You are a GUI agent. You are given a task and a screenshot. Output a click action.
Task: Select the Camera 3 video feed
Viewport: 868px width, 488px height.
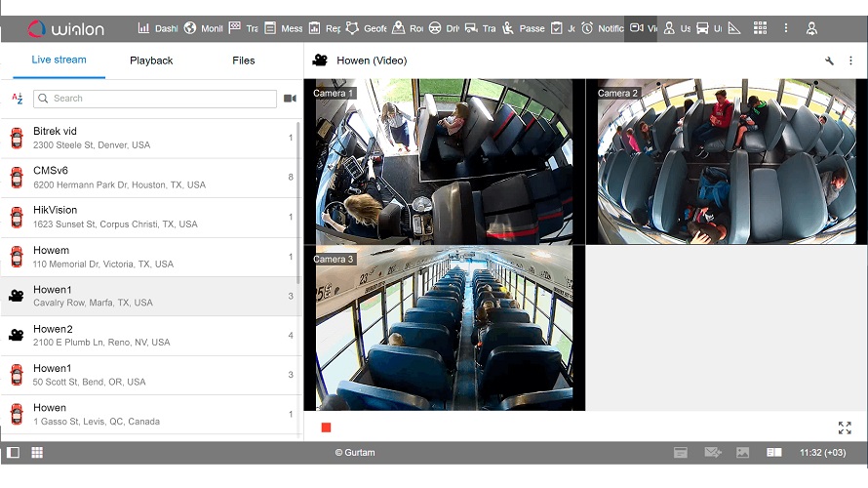point(444,328)
